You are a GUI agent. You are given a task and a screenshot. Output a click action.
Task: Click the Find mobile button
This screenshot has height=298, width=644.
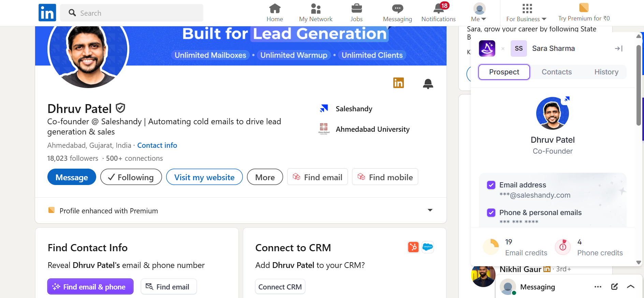point(385,177)
